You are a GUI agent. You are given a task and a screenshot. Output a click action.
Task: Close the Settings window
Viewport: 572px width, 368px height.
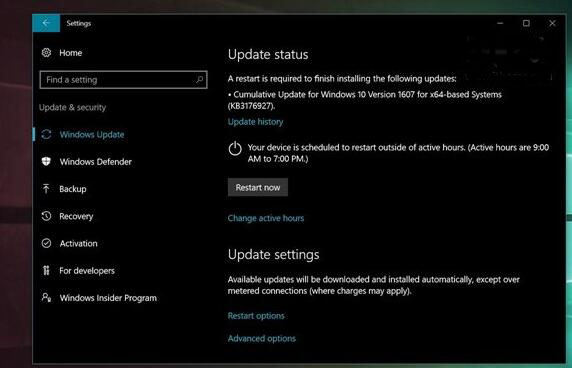click(552, 23)
